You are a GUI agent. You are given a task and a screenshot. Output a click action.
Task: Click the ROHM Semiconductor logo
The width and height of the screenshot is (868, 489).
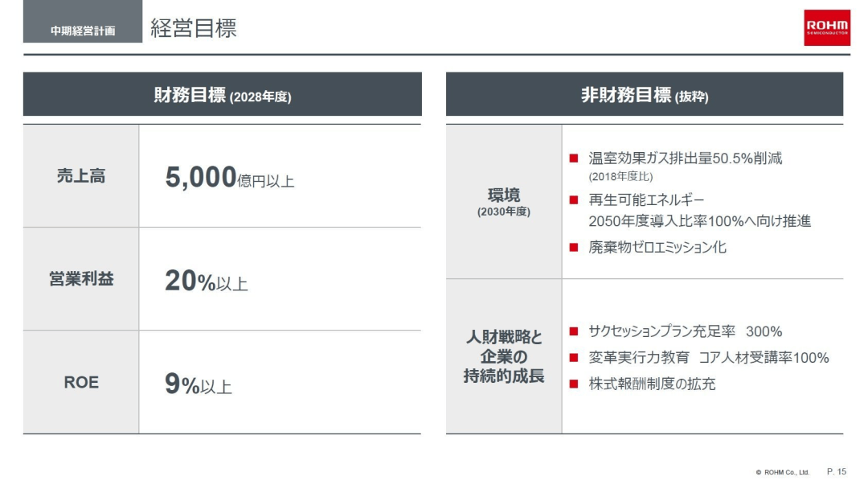click(x=827, y=28)
